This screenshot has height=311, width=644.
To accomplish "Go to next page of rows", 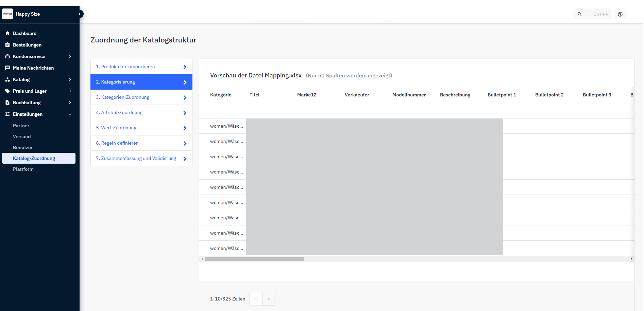I will tap(269, 299).
